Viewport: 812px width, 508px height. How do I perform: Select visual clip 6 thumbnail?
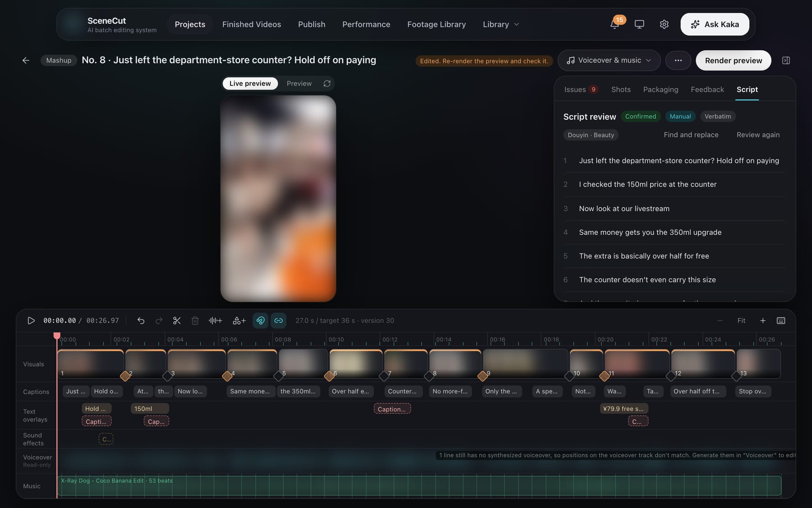point(356,364)
